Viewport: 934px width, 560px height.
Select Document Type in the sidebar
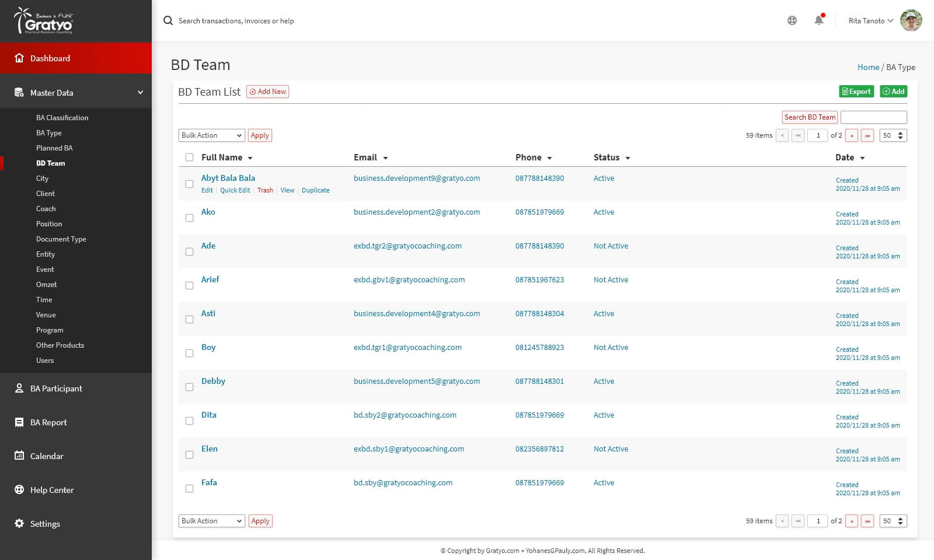point(61,239)
